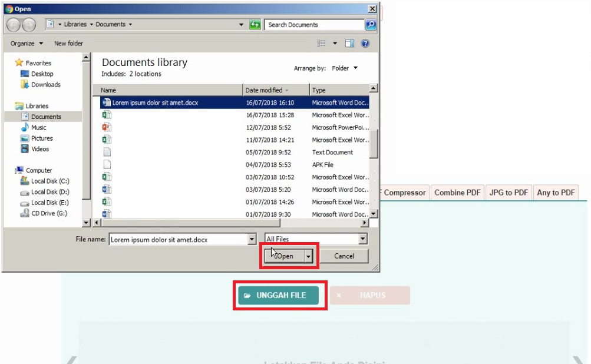Close the Open dialog window

(372, 9)
